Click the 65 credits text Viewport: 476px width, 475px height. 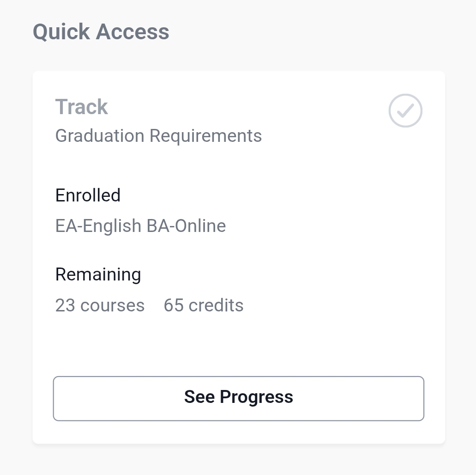(204, 305)
